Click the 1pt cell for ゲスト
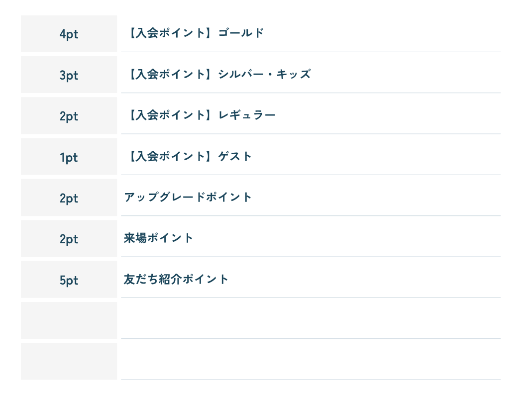Viewport: 532px width, 398px height. tap(69, 157)
